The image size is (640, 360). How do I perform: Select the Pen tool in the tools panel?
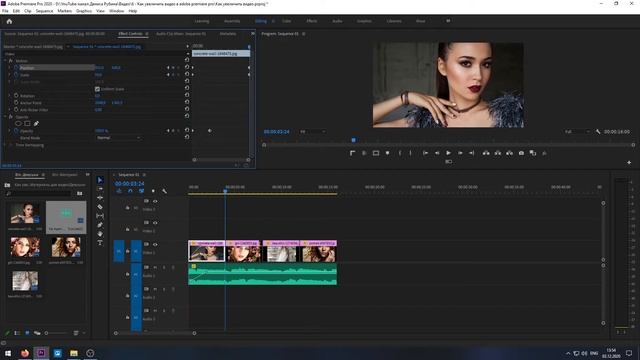(100, 225)
